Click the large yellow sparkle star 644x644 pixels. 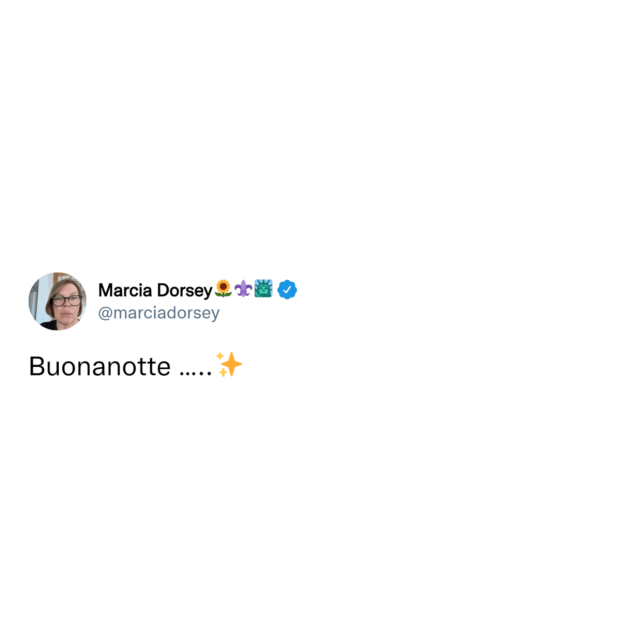pyautogui.click(x=232, y=364)
